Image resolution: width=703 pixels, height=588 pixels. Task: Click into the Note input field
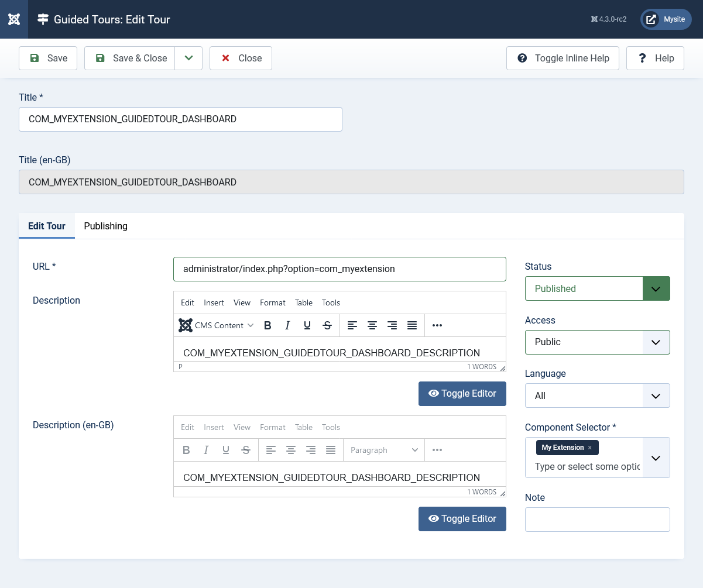(597, 520)
